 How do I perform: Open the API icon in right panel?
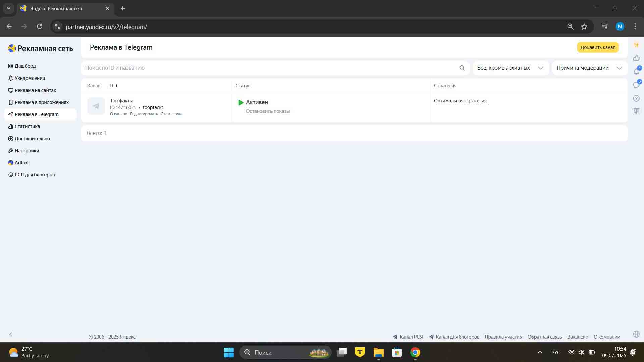[636, 112]
